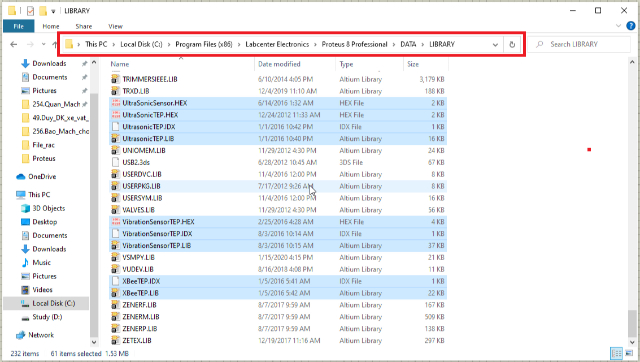
Task: Expand the ribbon with the chevron
Action: coord(618,26)
